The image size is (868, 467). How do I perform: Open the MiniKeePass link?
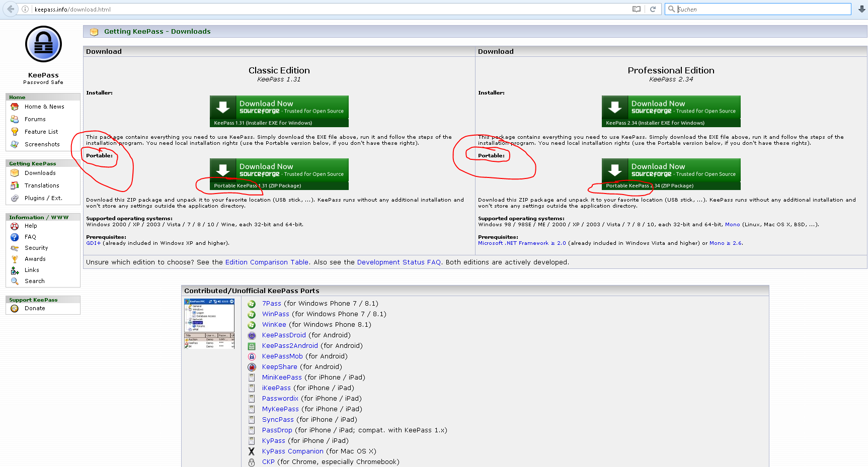[x=282, y=378]
